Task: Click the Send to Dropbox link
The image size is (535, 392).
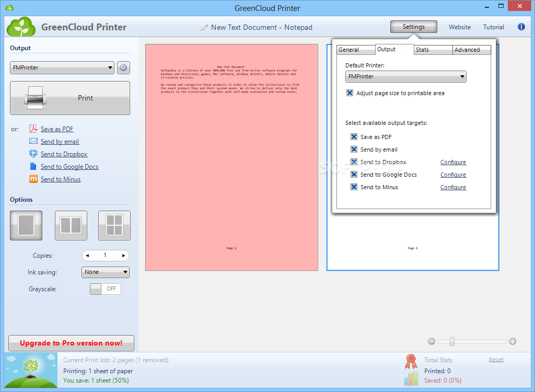Action: [64, 154]
